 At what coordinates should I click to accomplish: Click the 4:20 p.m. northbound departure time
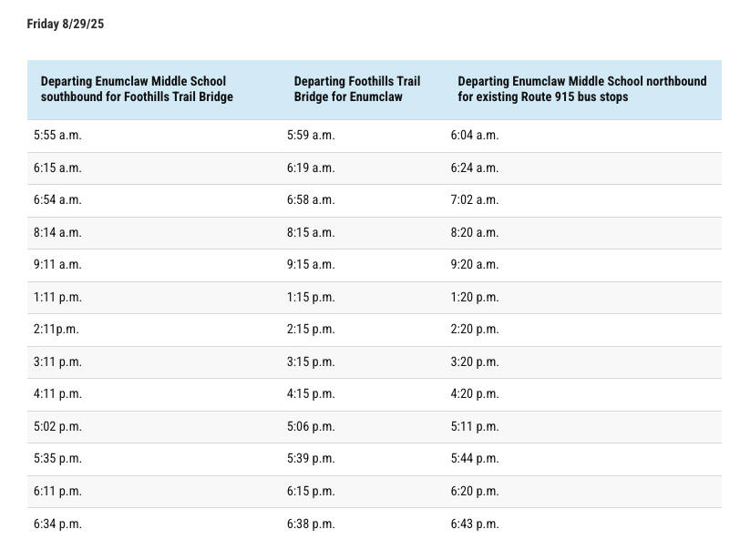click(474, 394)
